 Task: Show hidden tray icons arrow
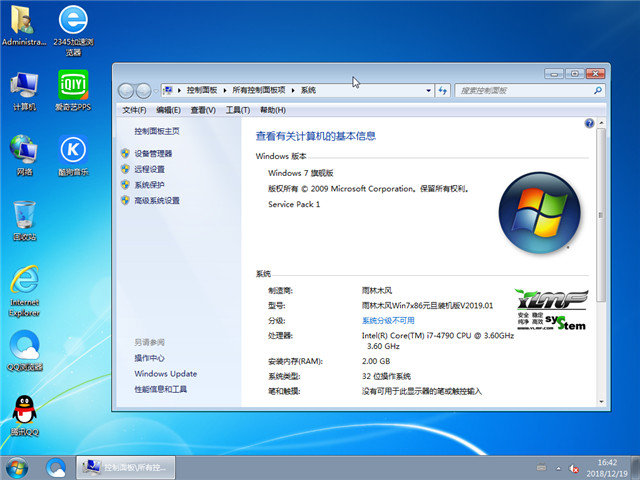click(x=558, y=468)
